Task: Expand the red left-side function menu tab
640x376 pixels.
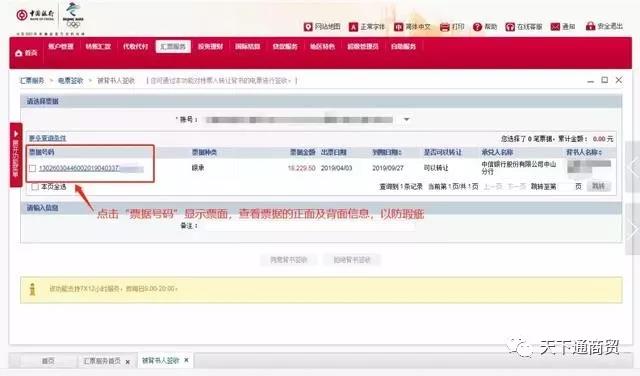Action: 16,155
